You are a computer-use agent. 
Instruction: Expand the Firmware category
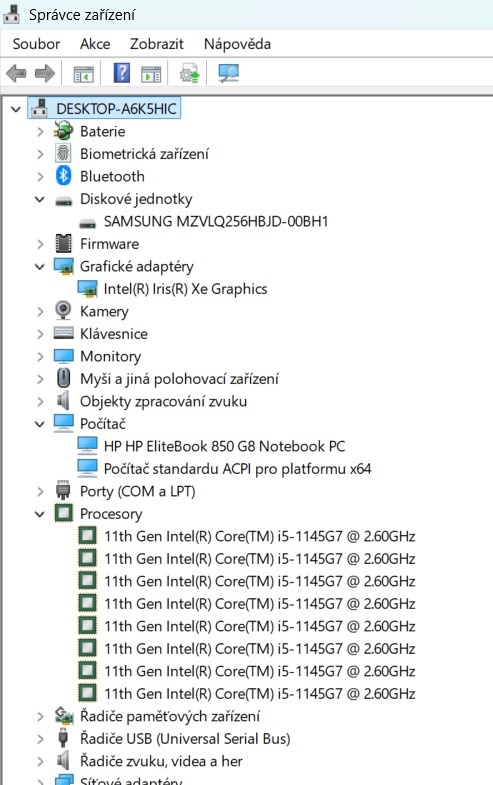(x=40, y=244)
